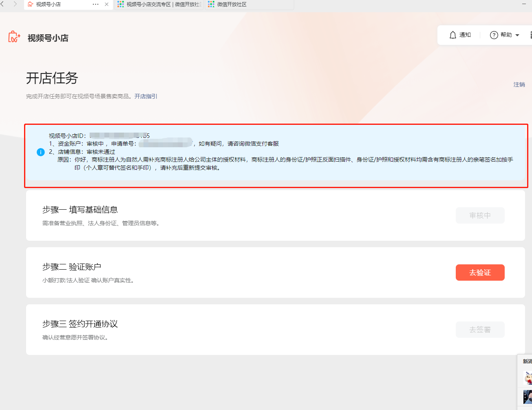The image size is (532, 410).
Task: Switch to the 视频号小店交流专区 tab
Action: pyautogui.click(x=159, y=4)
